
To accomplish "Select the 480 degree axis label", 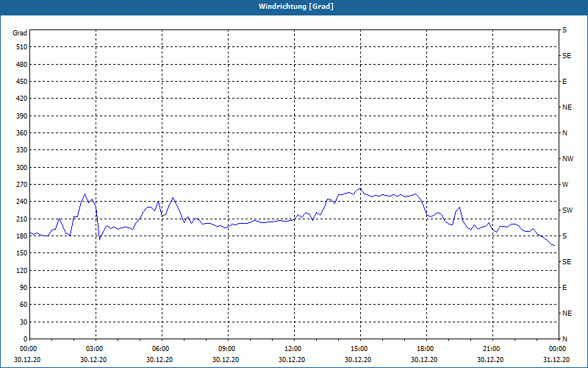I will click(x=22, y=65).
